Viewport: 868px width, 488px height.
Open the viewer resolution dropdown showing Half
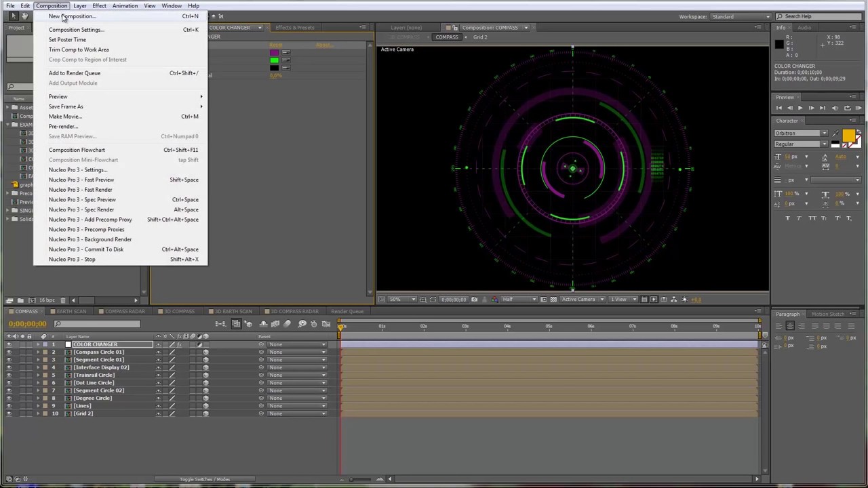[x=519, y=300]
